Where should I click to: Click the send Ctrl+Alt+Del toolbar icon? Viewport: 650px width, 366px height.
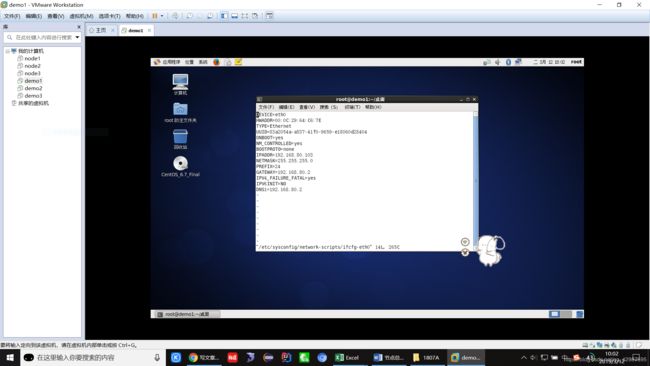[x=175, y=16]
